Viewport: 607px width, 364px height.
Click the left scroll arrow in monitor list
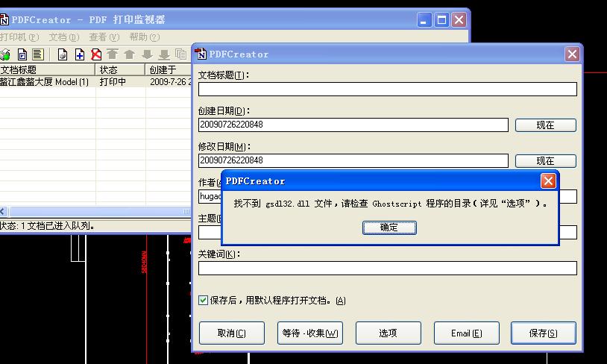click(4, 211)
